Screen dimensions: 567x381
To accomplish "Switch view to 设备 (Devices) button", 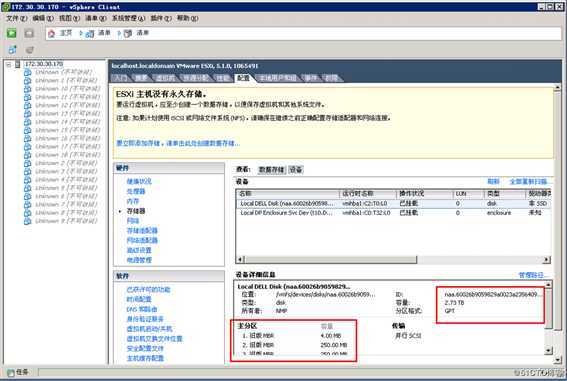I will (x=296, y=170).
